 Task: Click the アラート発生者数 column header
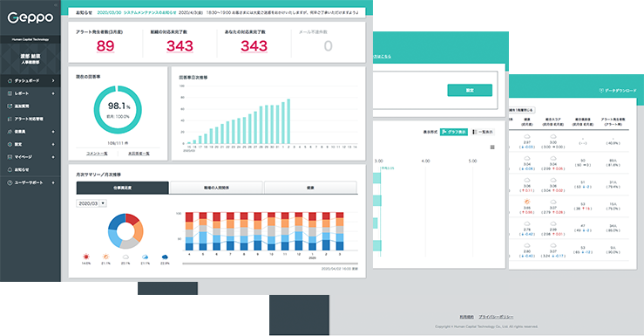(x=613, y=121)
